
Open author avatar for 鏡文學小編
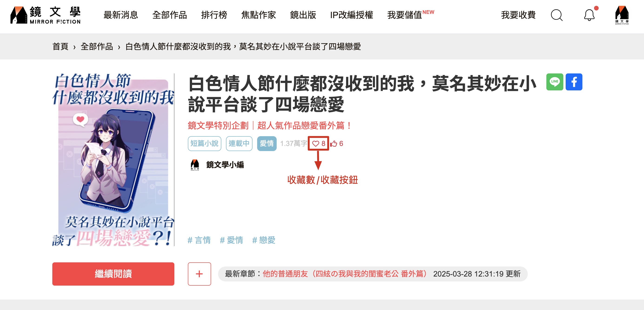point(195,165)
